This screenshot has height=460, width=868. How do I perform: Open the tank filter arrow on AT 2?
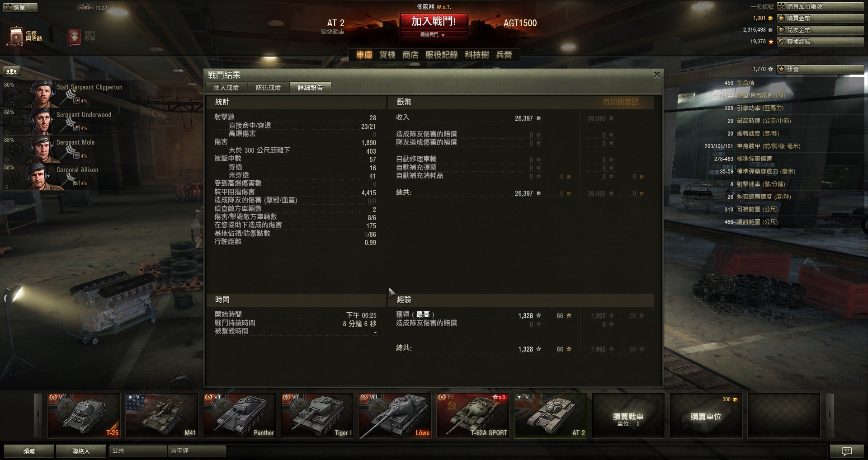[x=519, y=398]
